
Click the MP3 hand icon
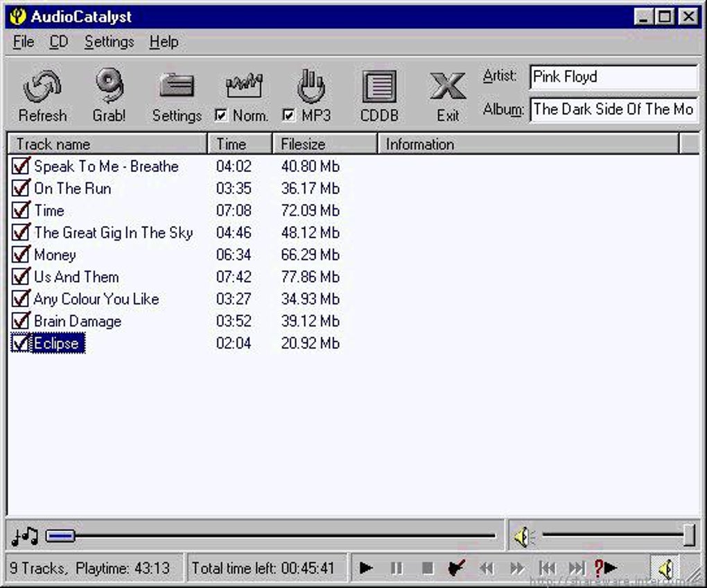(311, 85)
